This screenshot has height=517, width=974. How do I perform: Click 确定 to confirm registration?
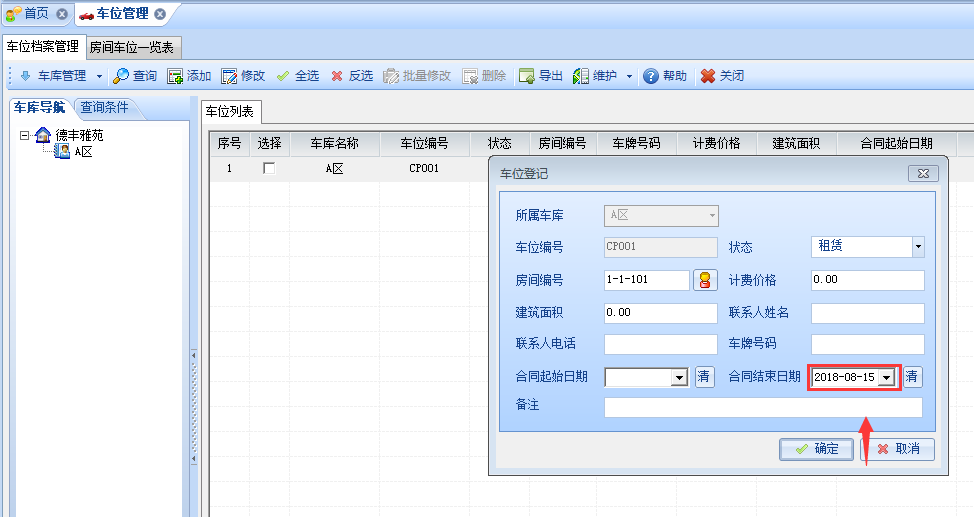tap(817, 449)
